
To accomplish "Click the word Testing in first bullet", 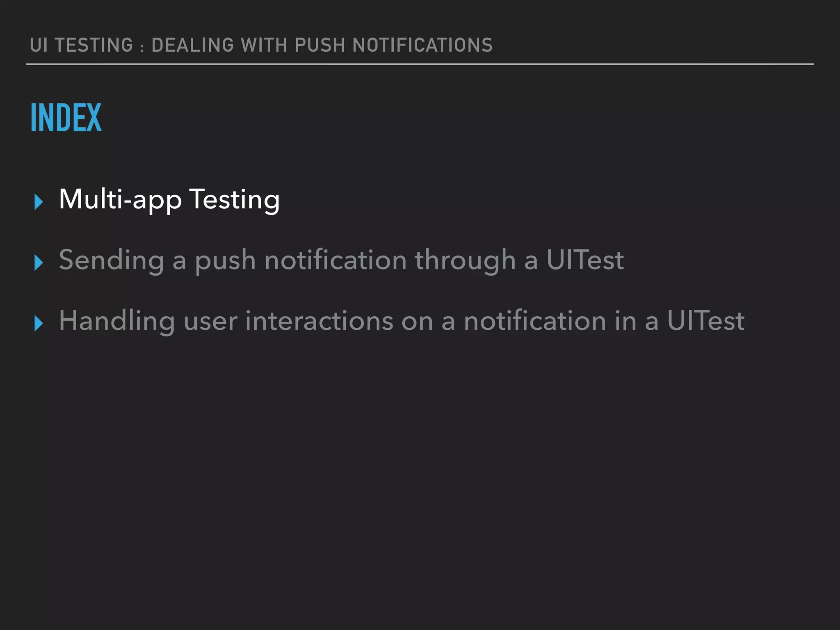I will 235,200.
